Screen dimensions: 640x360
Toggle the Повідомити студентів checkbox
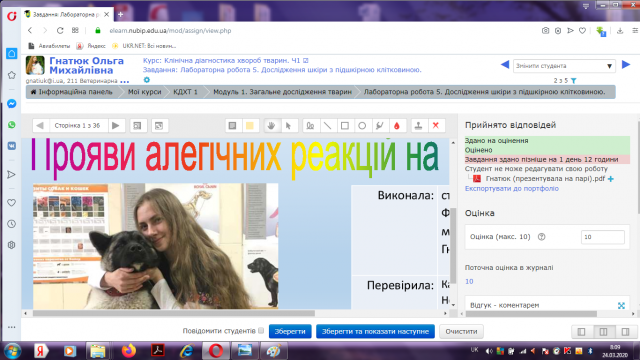pos(261,331)
